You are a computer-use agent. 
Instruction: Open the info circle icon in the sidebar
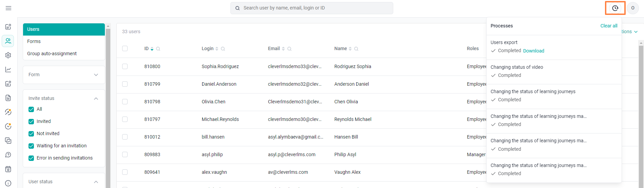point(8,183)
